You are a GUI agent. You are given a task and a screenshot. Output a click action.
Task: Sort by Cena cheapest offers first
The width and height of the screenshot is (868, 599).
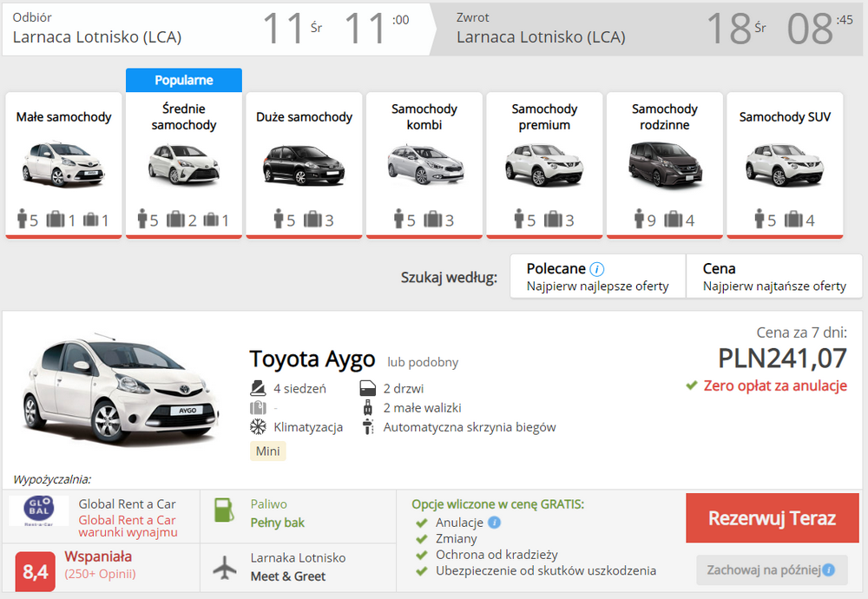[774, 276]
